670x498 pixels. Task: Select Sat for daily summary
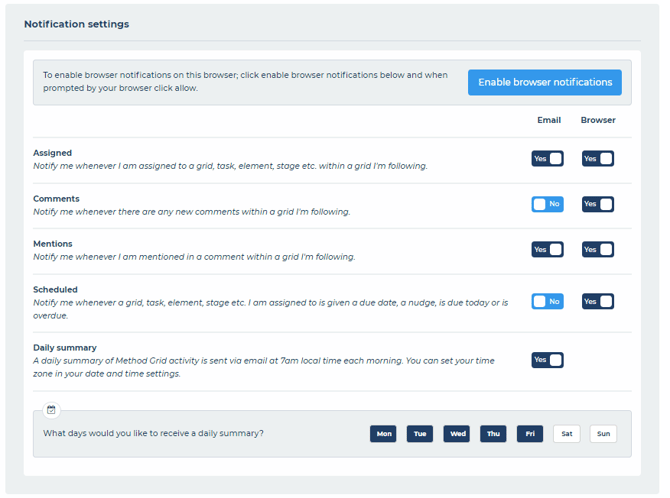566,434
